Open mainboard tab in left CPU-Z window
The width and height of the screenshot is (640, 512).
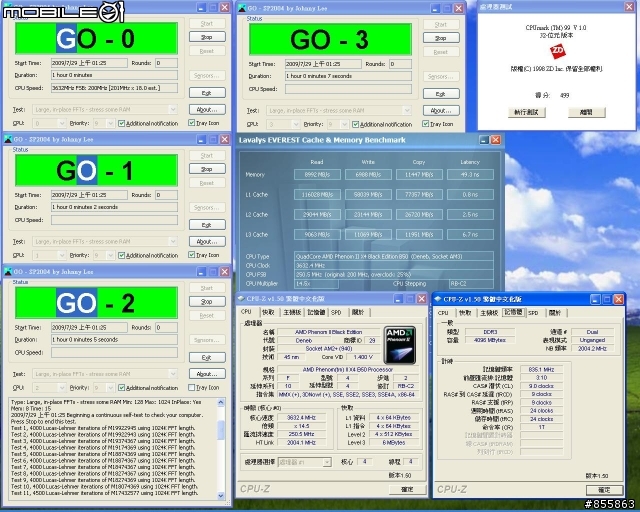[292, 312]
